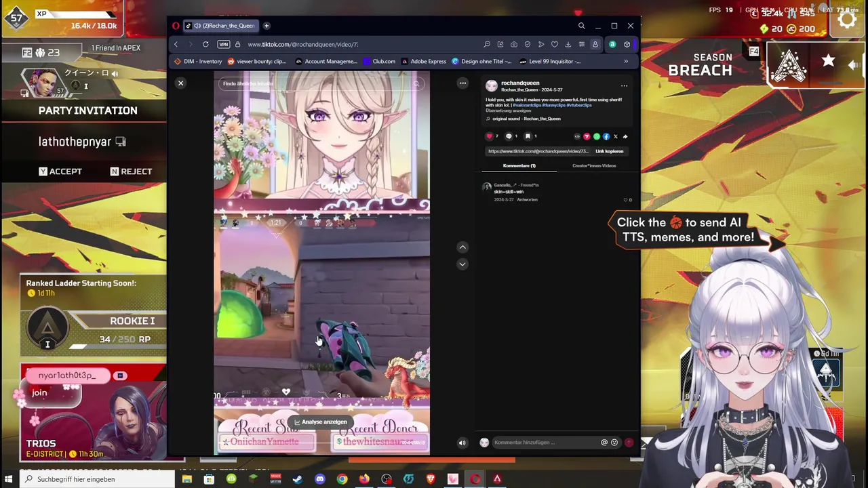Open the 'Club.com' bookmark
This screenshot has height=488, width=868.
[379, 61]
